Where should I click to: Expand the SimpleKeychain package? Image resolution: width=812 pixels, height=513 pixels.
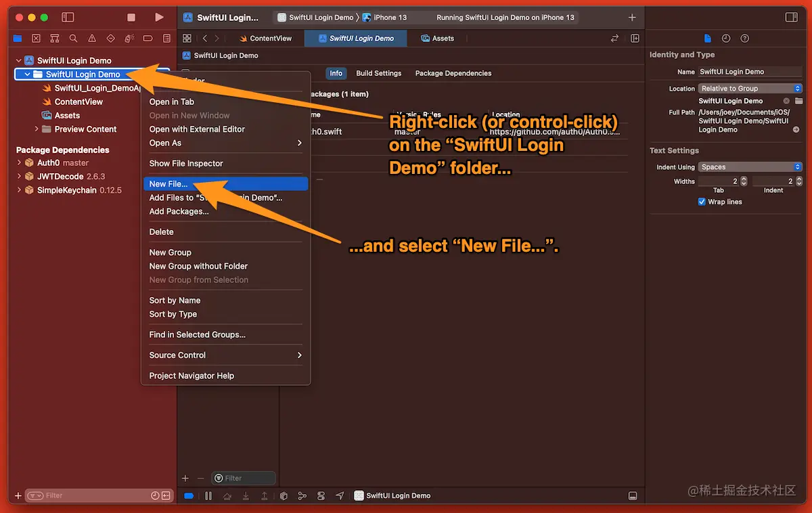(19, 190)
